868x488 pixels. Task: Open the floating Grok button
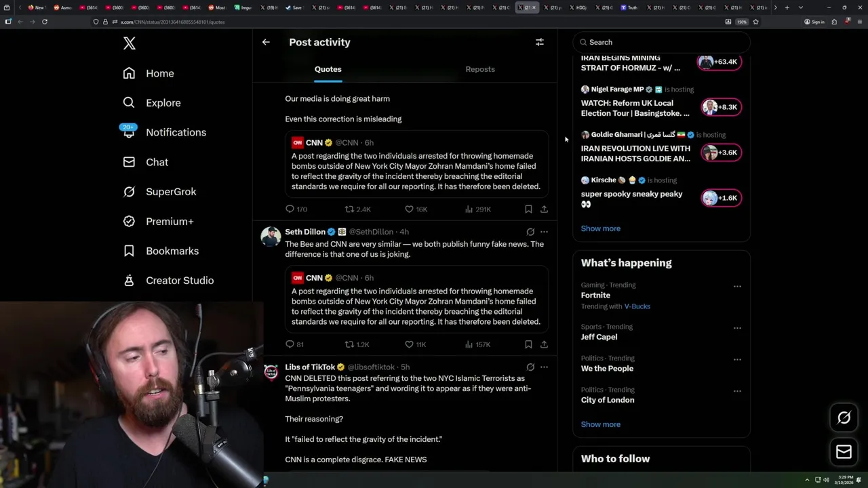(x=844, y=418)
